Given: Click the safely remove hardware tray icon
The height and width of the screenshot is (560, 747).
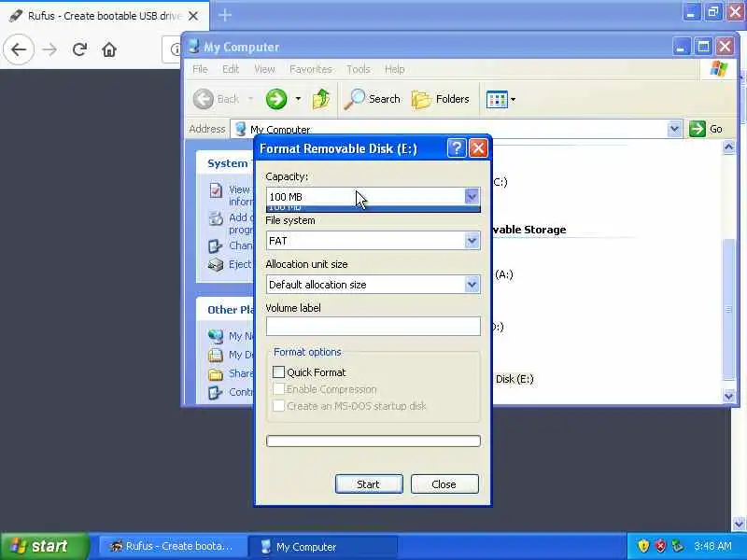Looking at the screenshot, I should click(677, 546).
